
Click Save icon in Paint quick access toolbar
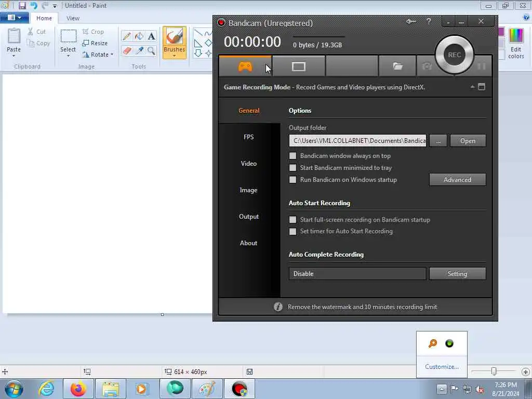click(22, 6)
